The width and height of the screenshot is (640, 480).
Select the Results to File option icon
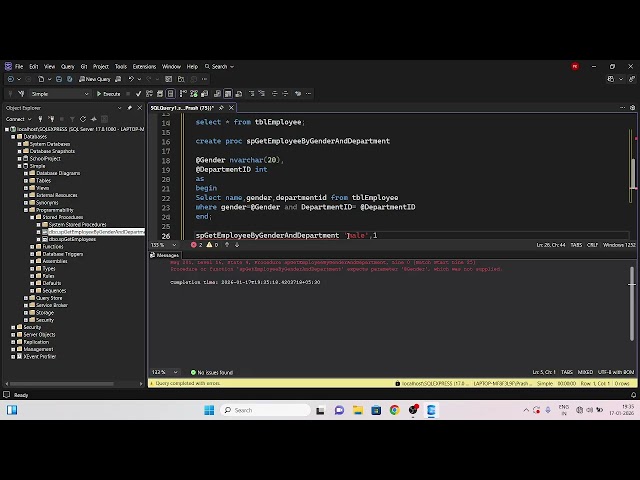pyautogui.click(x=239, y=94)
